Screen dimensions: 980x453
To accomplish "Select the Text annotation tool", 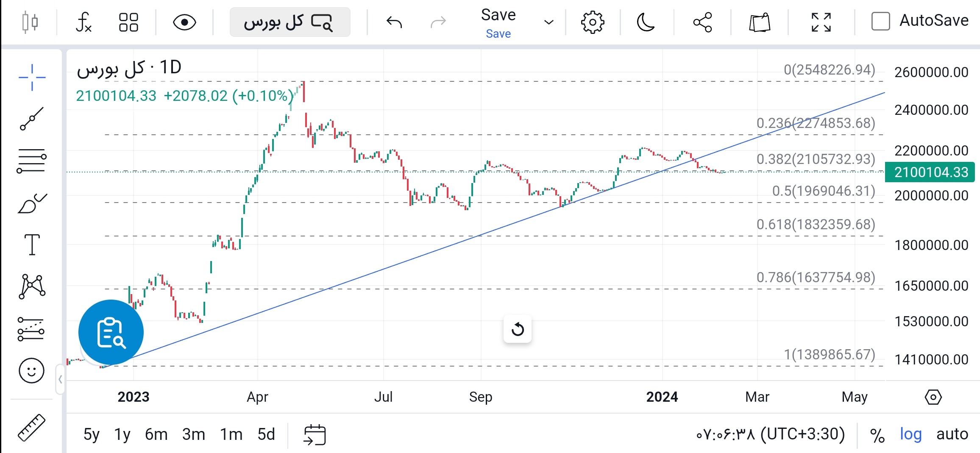I will pos(32,245).
